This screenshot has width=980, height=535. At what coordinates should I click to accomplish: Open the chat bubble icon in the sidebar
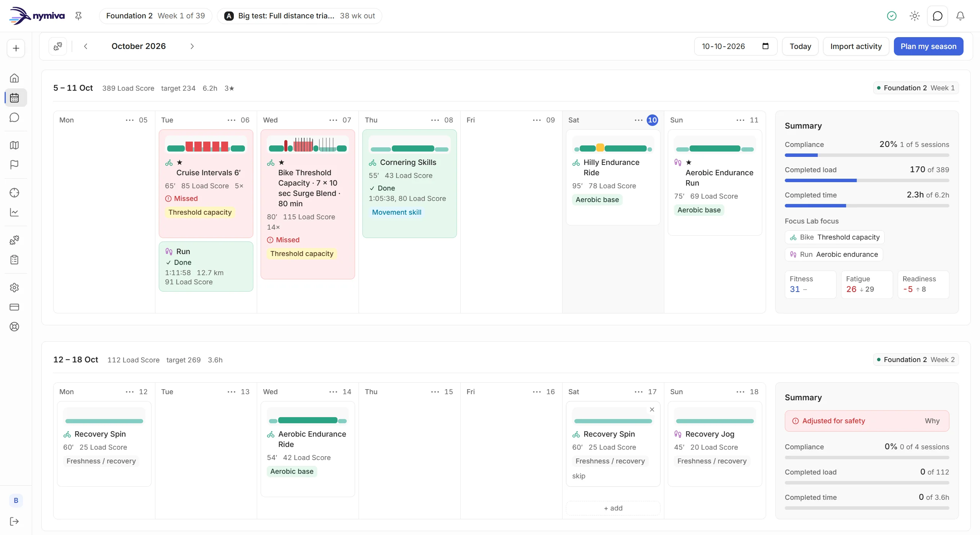tap(14, 117)
